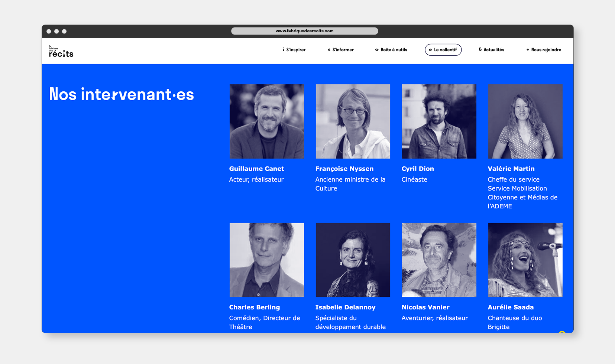Click the name Charles Berling
The height and width of the screenshot is (364, 615).
click(255, 307)
